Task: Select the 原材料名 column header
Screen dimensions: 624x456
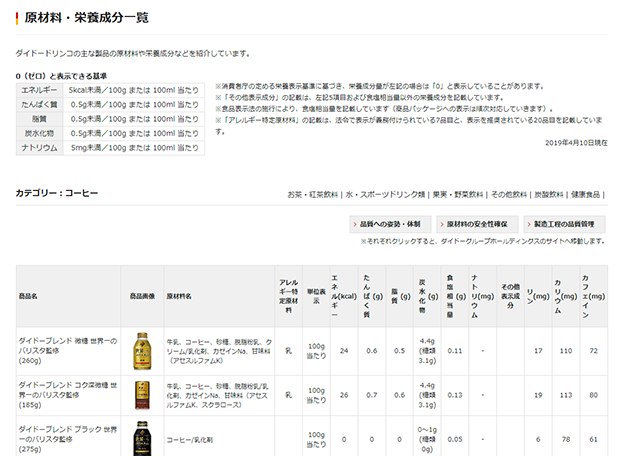Action: 180,296
